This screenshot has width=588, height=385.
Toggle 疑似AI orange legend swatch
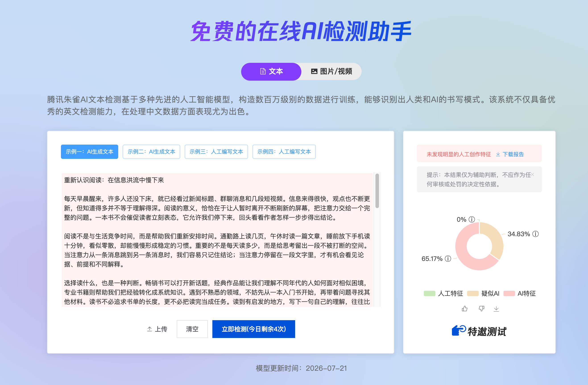[x=473, y=293]
